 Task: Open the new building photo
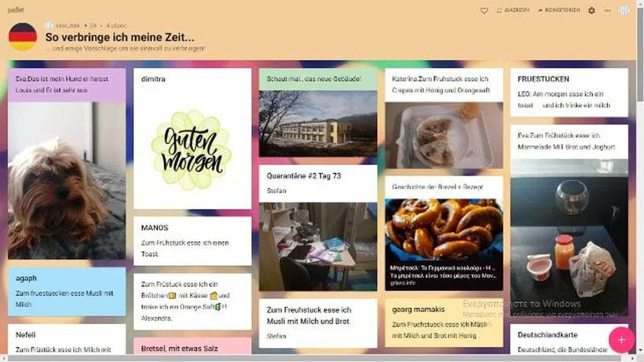(318, 123)
